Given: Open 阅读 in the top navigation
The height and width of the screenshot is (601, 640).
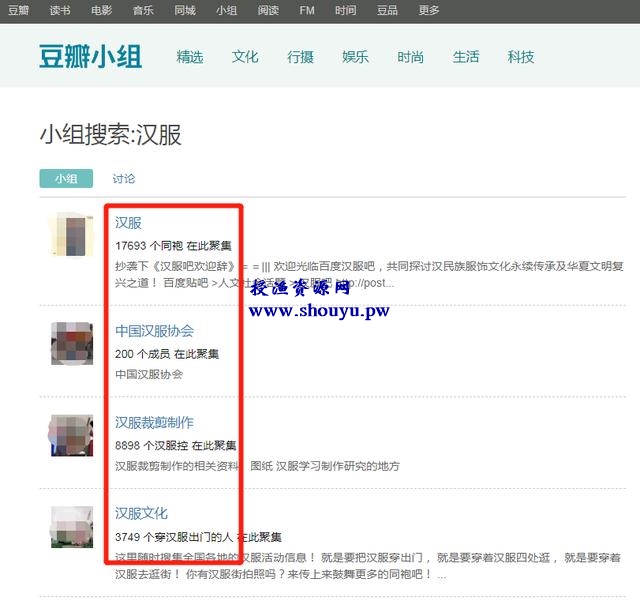Looking at the screenshot, I should [x=268, y=10].
